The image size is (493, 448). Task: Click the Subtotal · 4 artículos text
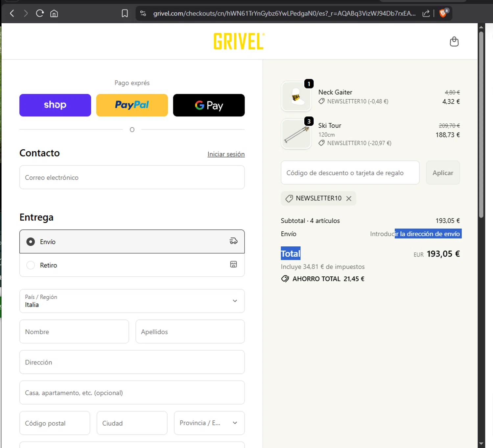click(310, 221)
